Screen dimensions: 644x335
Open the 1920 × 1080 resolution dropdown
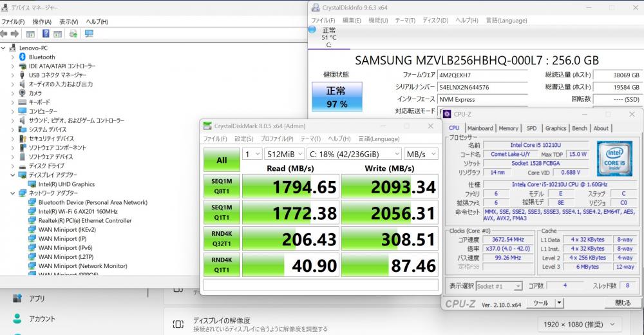tap(580, 324)
